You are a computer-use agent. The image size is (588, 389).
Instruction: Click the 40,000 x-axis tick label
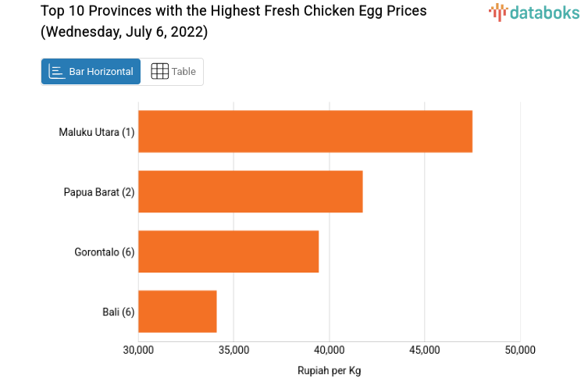329,350
